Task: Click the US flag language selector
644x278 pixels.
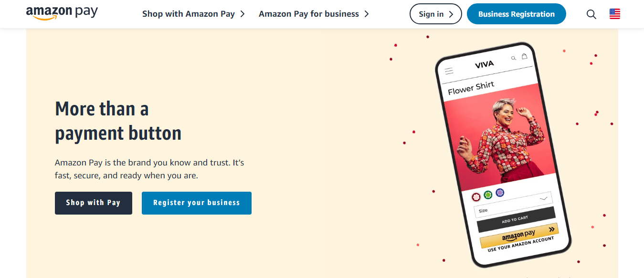Action: pos(615,14)
